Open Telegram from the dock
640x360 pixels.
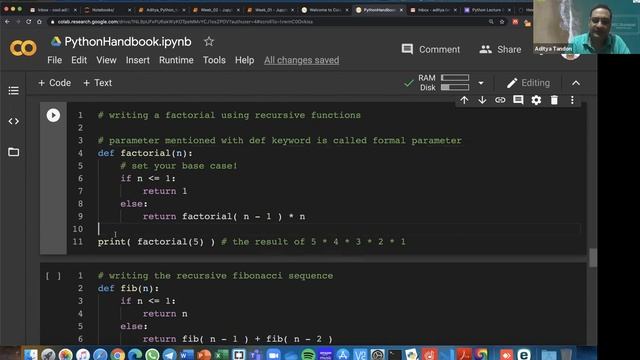pyautogui.click(x=169, y=354)
